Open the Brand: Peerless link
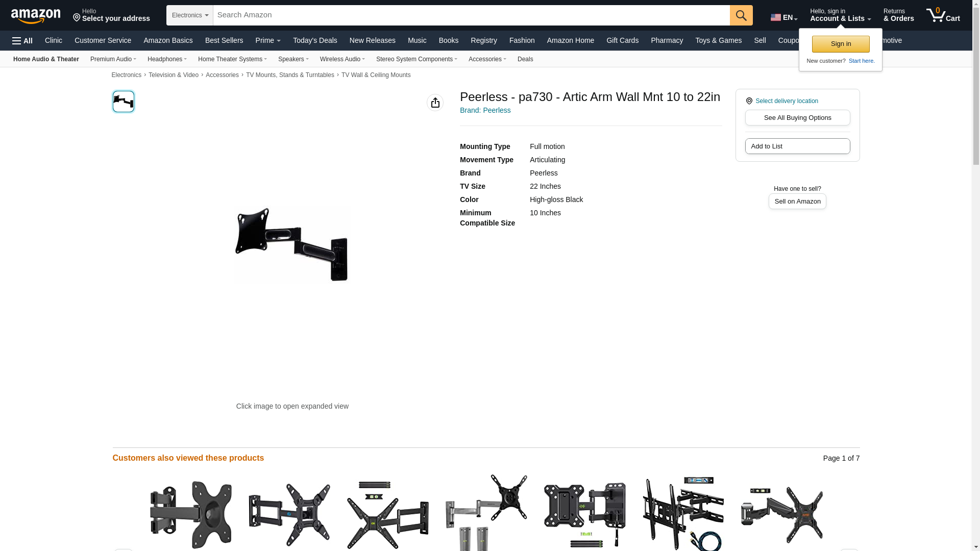This screenshot has width=980, height=551. [485, 110]
